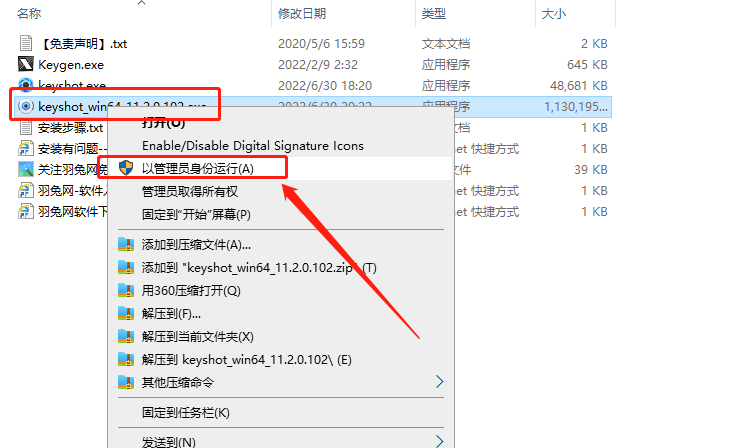Click the date 2022/6/30 18:20
The width and height of the screenshot is (738, 448).
(325, 86)
